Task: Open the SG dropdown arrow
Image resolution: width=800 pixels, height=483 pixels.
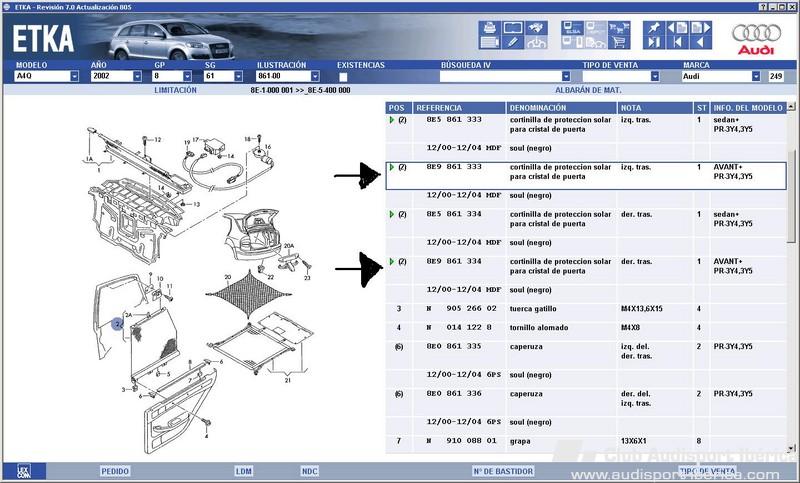Action: pos(238,76)
